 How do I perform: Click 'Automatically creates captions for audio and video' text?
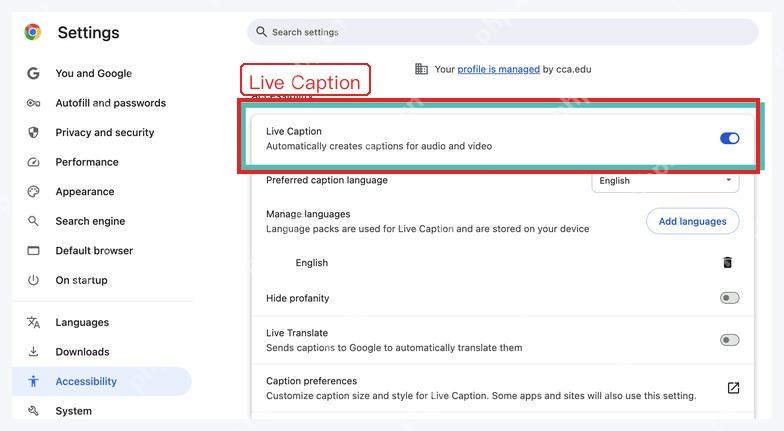click(379, 146)
